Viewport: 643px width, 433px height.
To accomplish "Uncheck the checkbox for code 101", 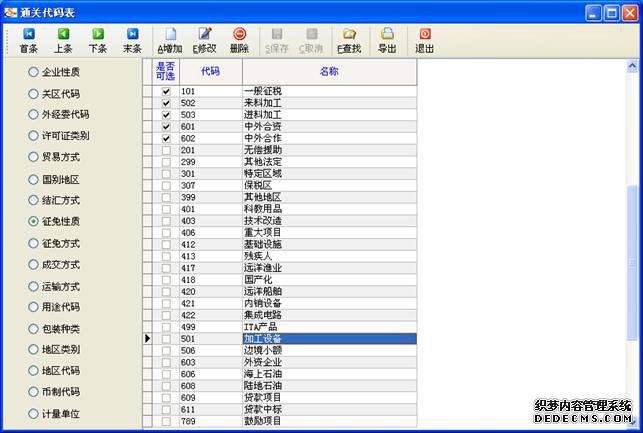I will tap(166, 91).
